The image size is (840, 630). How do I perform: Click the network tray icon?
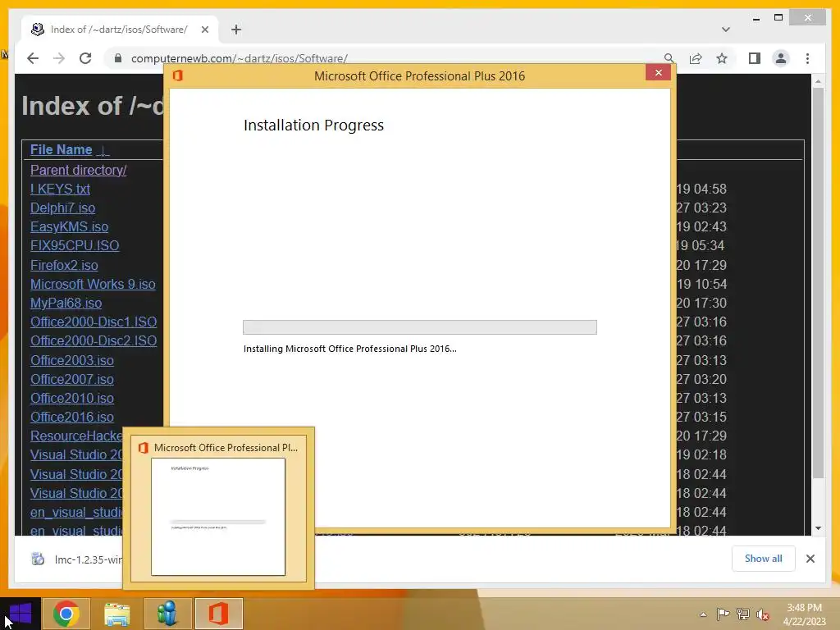click(x=743, y=614)
